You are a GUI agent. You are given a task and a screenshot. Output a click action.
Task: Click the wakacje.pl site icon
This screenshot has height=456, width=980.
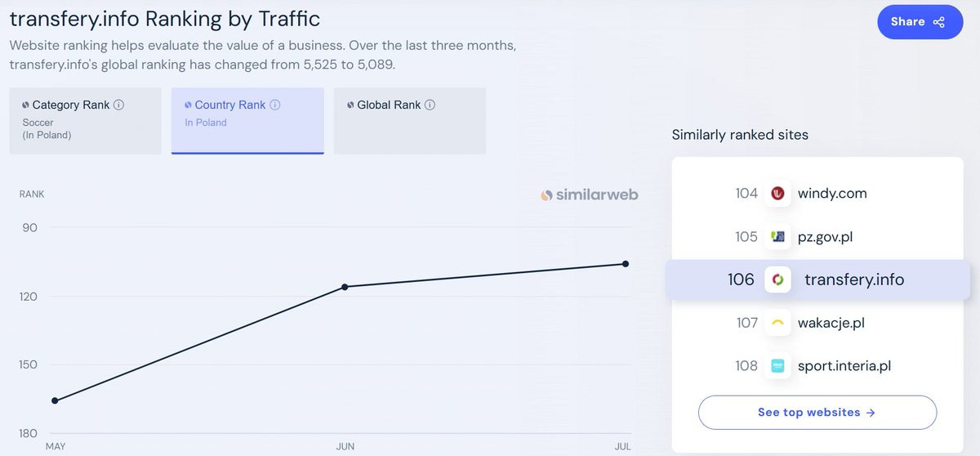[x=777, y=323]
